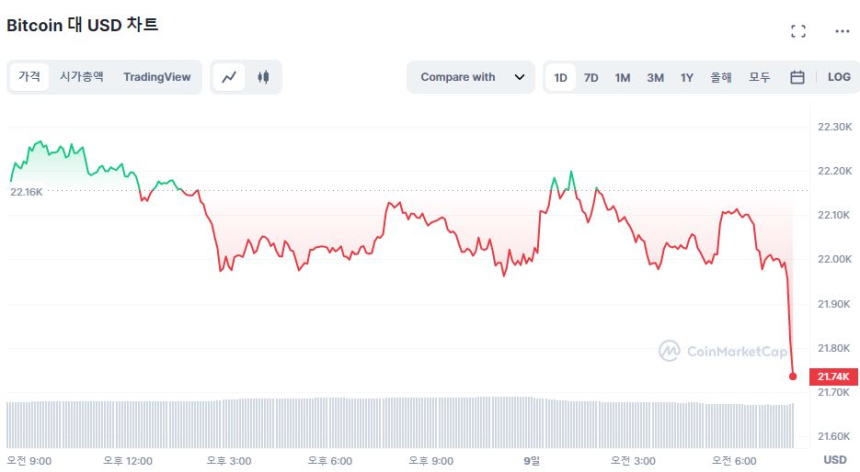Switch to the TradingView tab
860x472 pixels.
point(157,77)
